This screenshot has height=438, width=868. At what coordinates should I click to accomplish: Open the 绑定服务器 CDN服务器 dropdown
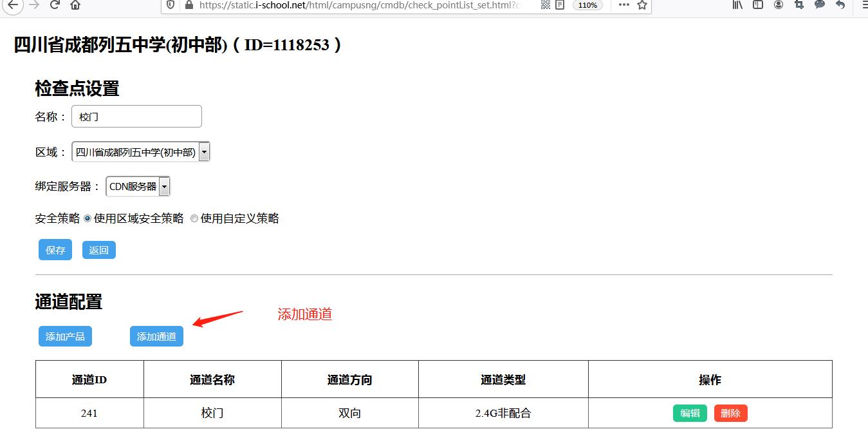(164, 187)
